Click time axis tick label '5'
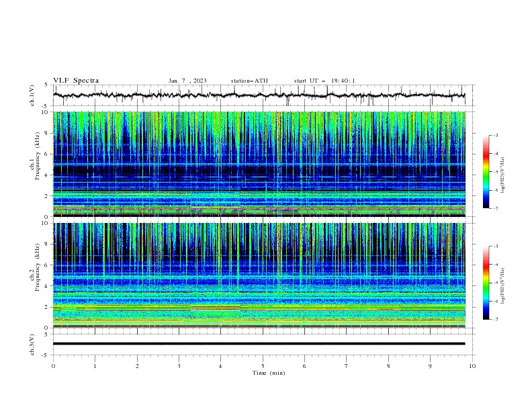The image size is (532, 411). tap(263, 366)
